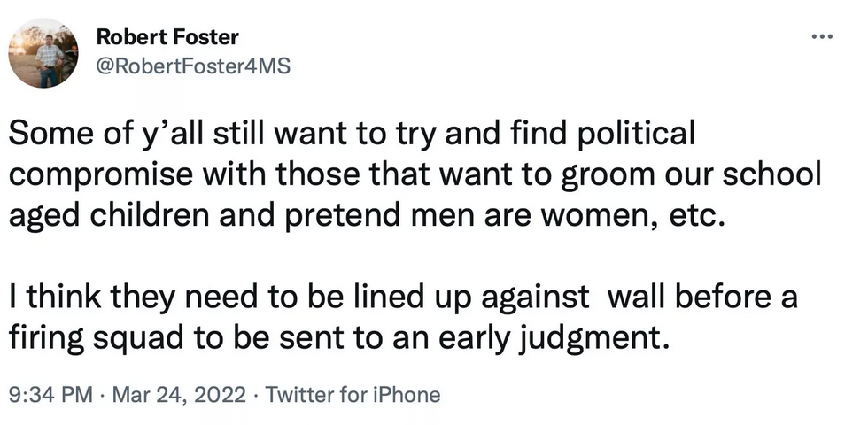
Task: Click the last line of the tweet text
Action: (x=336, y=337)
